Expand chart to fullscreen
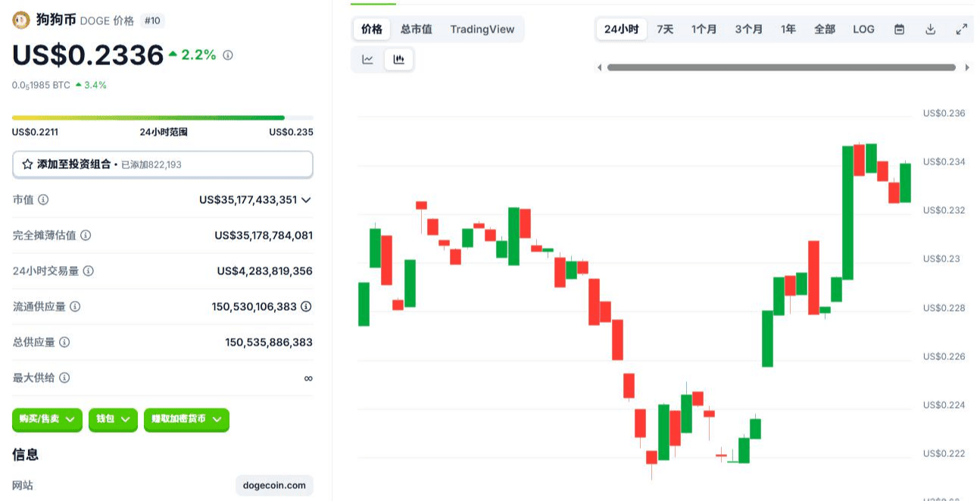This screenshot has width=980, height=501. tap(961, 30)
